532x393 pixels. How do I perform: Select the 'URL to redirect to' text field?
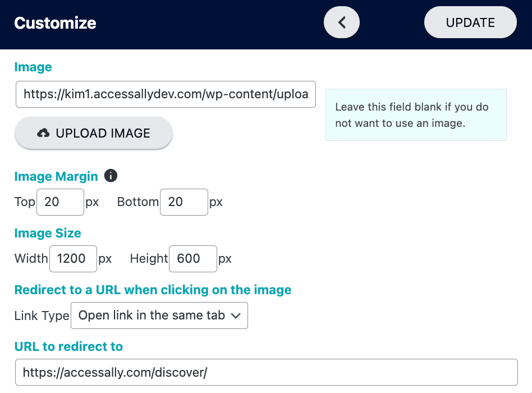267,372
